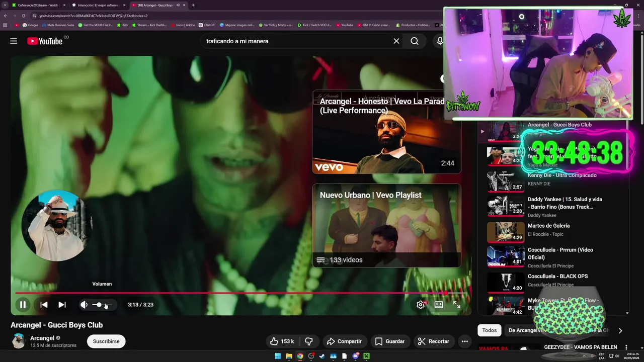Open options for GEEZYDEE VAMOS PA BELEN video
This screenshot has height=362, width=644.
(626, 347)
